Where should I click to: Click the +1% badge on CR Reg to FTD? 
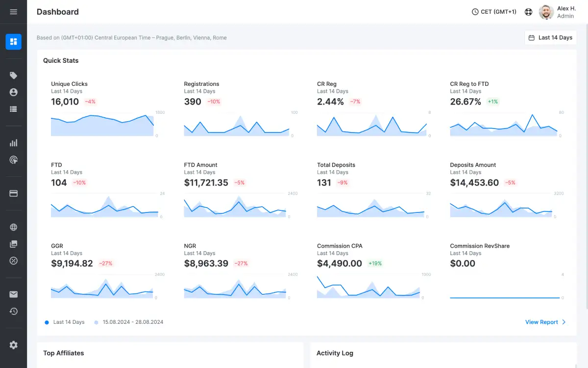492,102
